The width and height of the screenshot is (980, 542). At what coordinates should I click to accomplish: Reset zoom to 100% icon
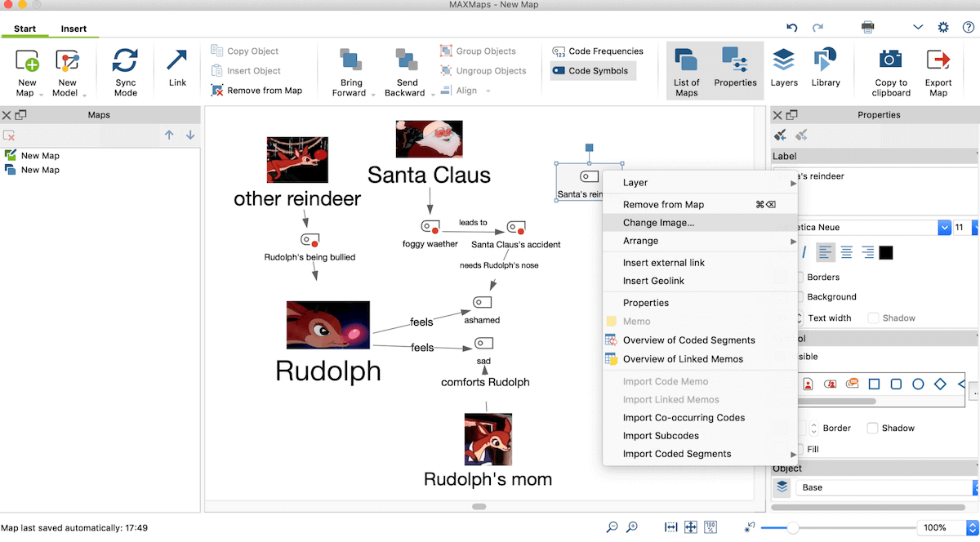[710, 527]
